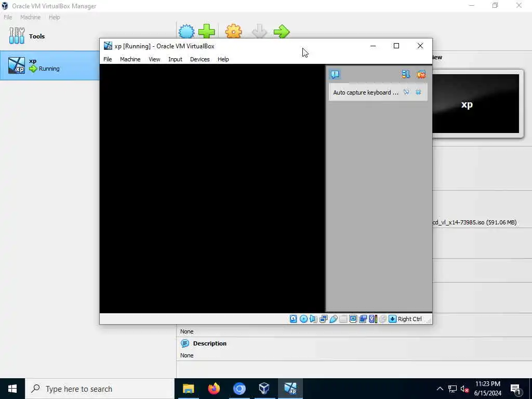The height and width of the screenshot is (399, 532).
Task: Open Firefox from the taskbar
Action: (x=214, y=389)
